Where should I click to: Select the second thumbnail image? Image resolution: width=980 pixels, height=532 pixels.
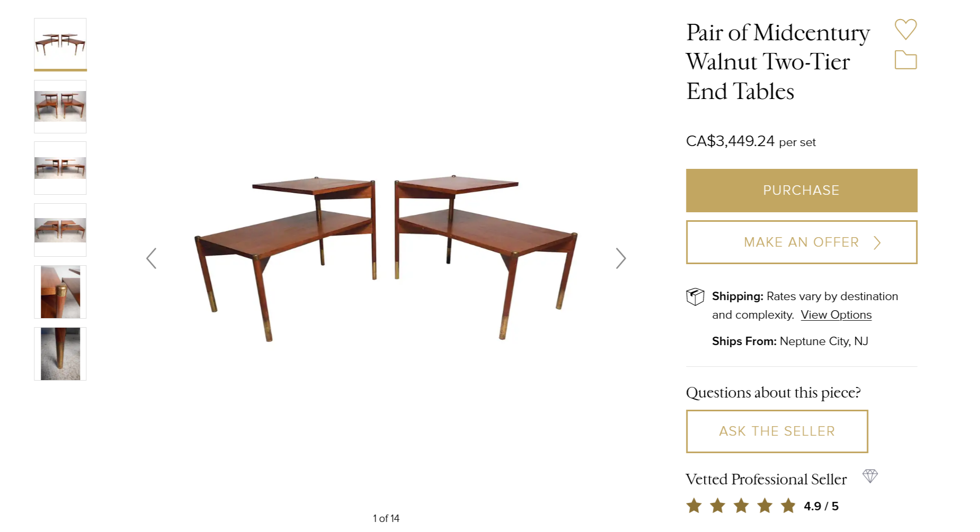pyautogui.click(x=60, y=106)
